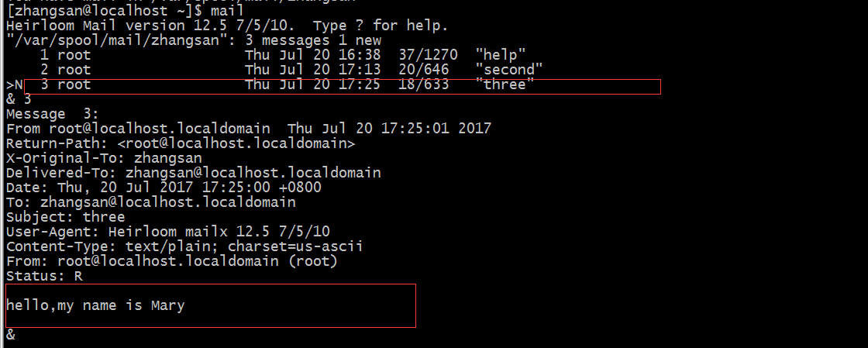
Task: Click the >N new-message marker
Action: 15,85
